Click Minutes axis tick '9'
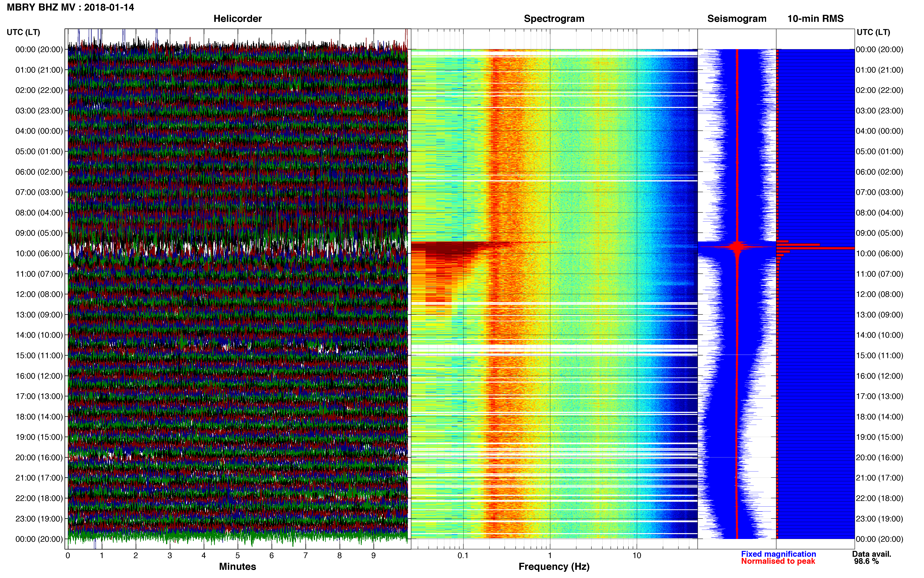924x578 pixels. coord(373,556)
